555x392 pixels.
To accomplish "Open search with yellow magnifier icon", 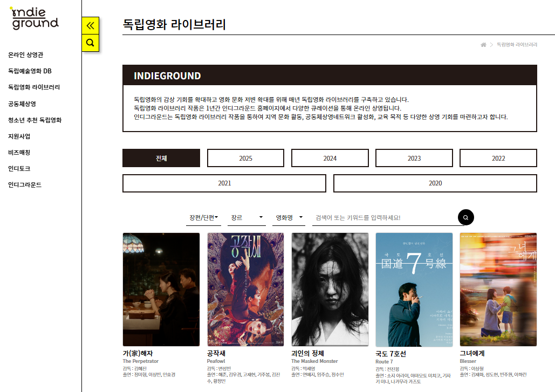I will pyautogui.click(x=90, y=43).
